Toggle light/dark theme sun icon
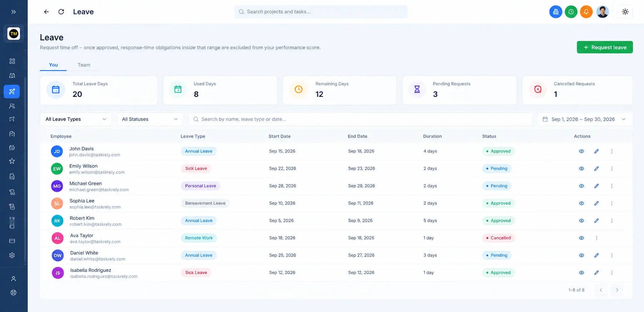The width and height of the screenshot is (644, 312). click(x=625, y=12)
